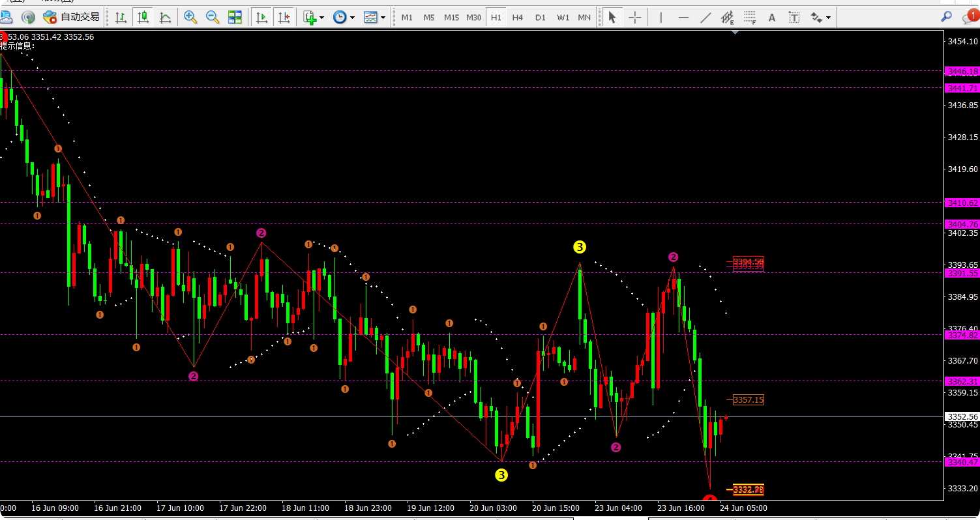The image size is (980, 520).
Task: Toggle chart shift from right edge
Action: click(283, 18)
